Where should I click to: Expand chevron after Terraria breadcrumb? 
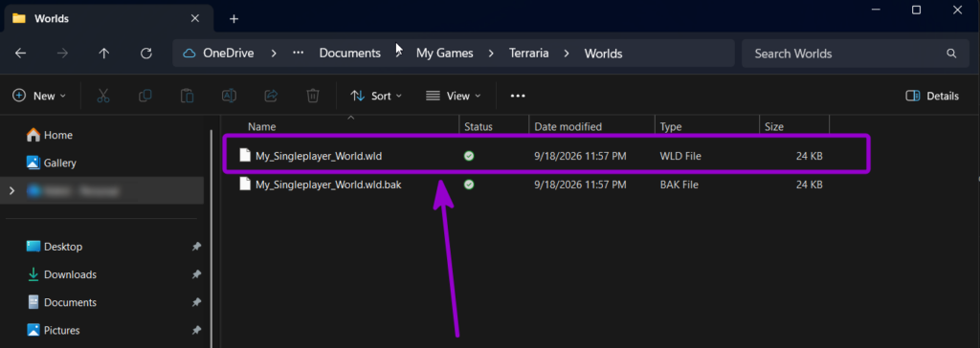click(567, 54)
